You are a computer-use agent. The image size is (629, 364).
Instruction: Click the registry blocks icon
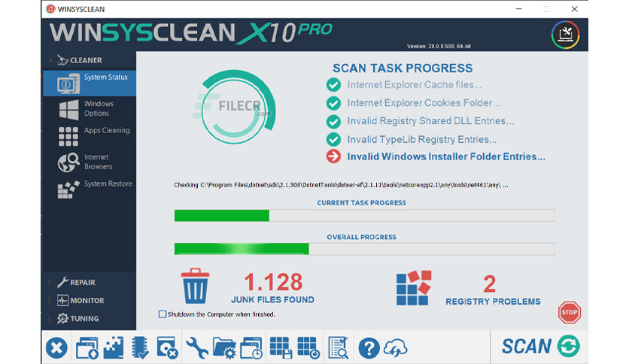(x=414, y=288)
